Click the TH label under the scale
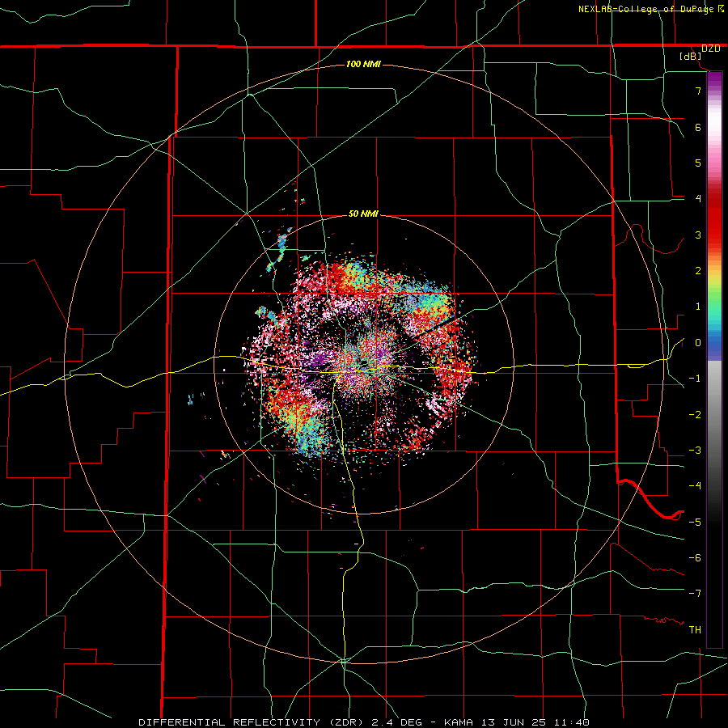Image resolution: width=728 pixels, height=728 pixels. (695, 630)
